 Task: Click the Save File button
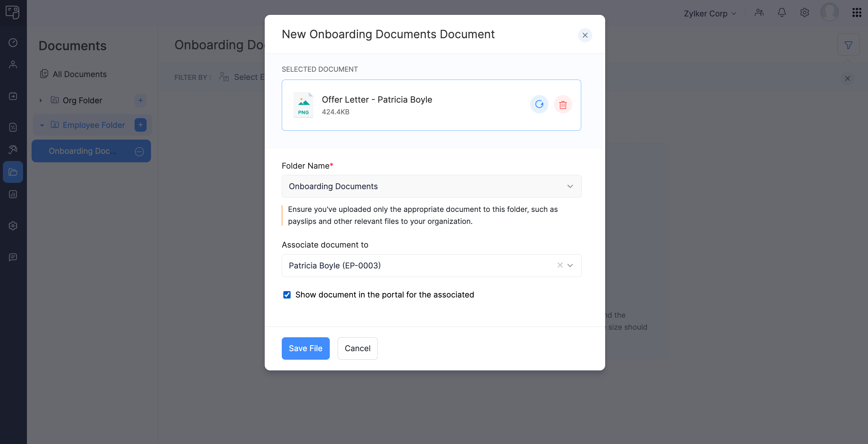305,348
